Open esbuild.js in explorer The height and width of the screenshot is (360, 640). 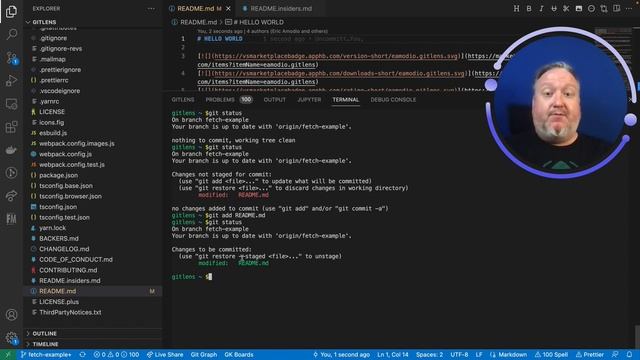pos(53,133)
